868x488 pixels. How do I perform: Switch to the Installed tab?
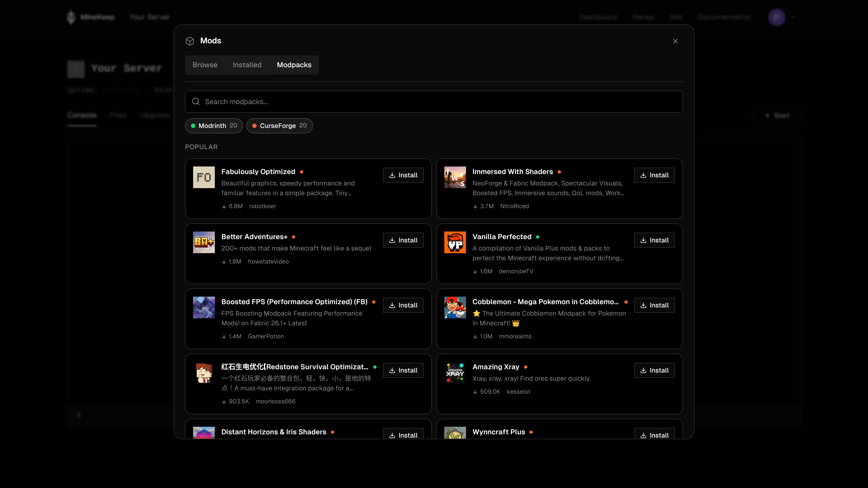coord(247,65)
